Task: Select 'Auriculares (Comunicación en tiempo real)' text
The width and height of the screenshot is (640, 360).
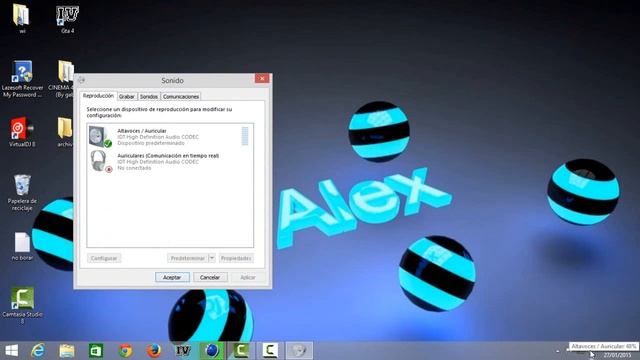Action: point(168,156)
